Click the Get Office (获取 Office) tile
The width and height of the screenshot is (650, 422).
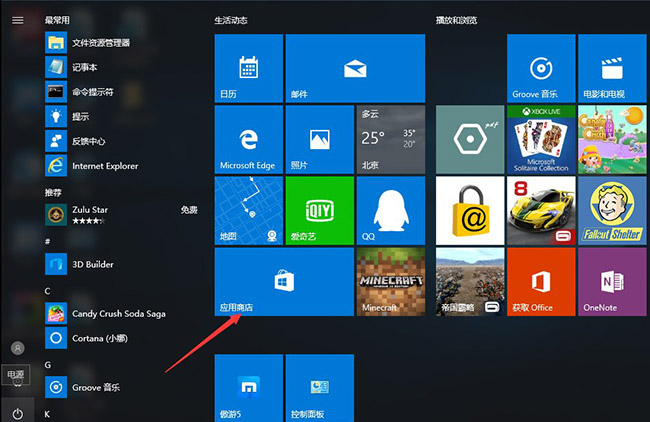pyautogui.click(x=541, y=282)
